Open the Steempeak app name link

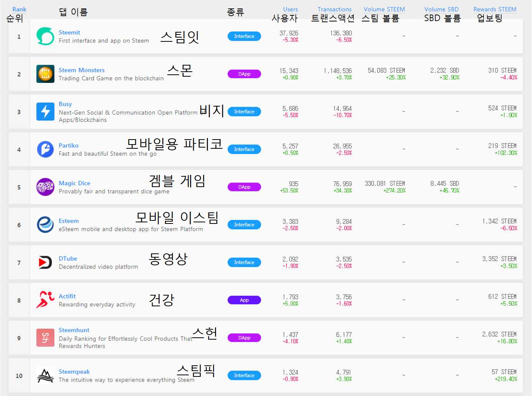click(x=74, y=371)
